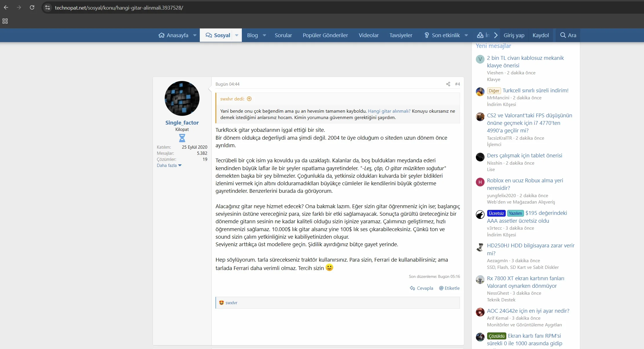Image resolution: width=644 pixels, height=349 pixels.
Task: Go to the Videolar menu item
Action: pyautogui.click(x=369, y=35)
